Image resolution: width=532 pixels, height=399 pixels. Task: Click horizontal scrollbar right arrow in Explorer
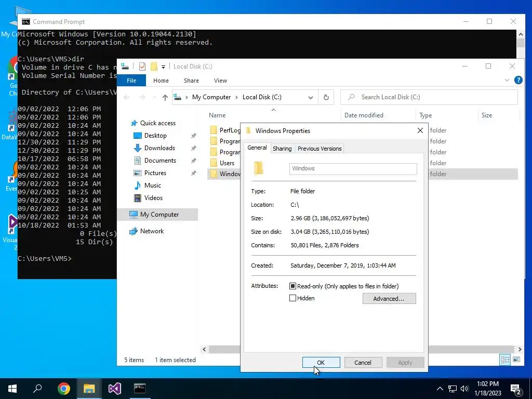tap(520, 349)
